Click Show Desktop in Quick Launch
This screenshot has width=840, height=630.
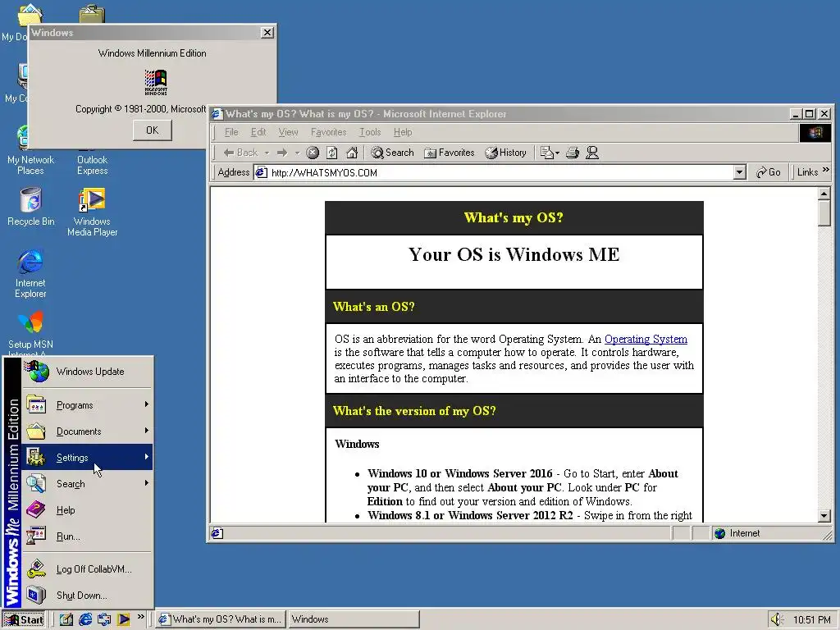pyautogui.click(x=66, y=619)
